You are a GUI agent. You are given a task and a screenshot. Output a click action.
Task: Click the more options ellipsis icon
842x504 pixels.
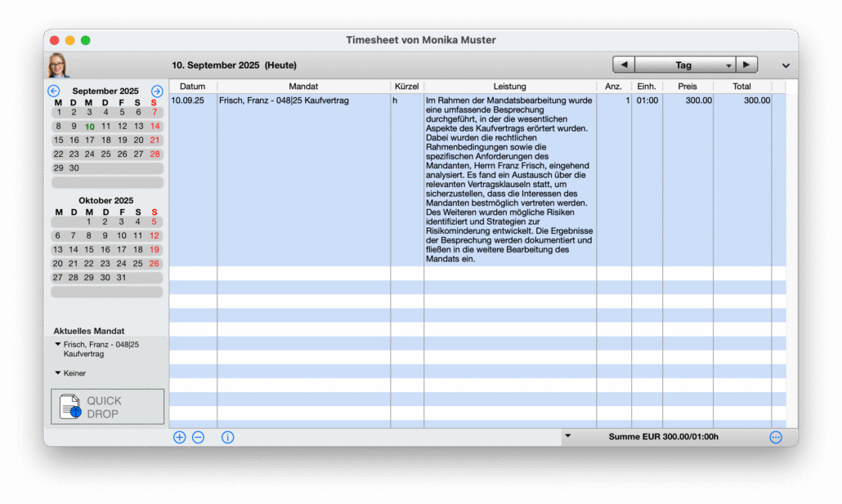click(776, 437)
